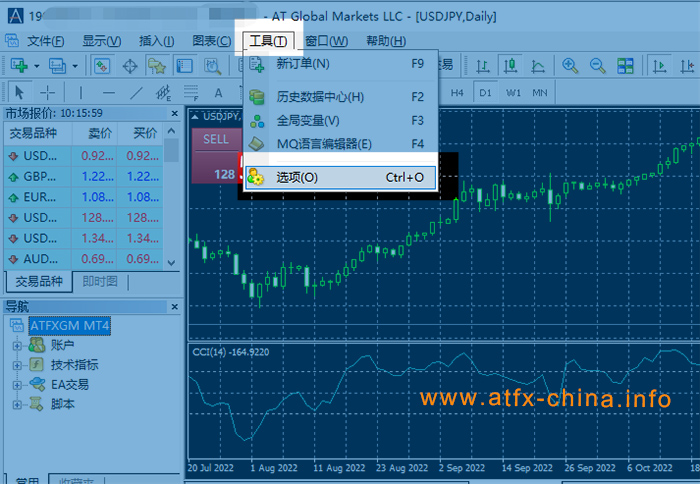Expand the 技术指标 tree node
The height and width of the screenshot is (484, 700).
(17, 365)
